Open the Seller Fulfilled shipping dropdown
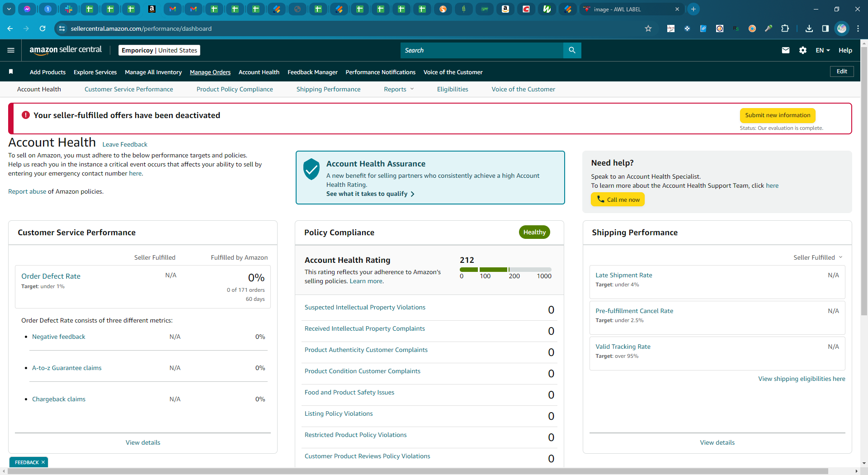The height and width of the screenshot is (475, 868). (x=818, y=257)
